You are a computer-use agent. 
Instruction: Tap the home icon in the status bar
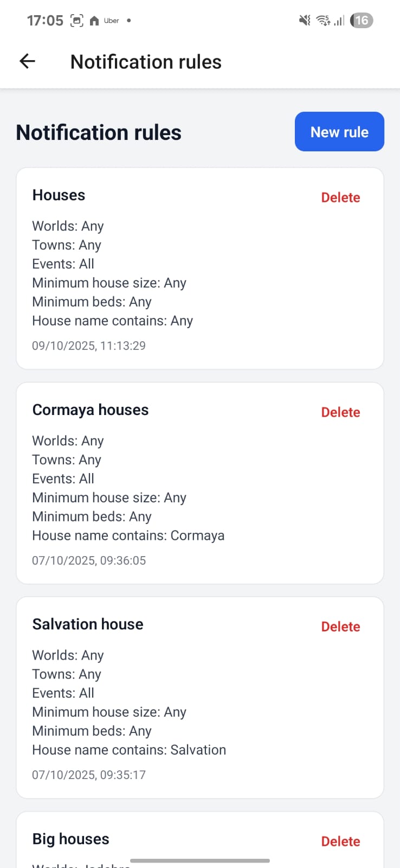coord(94,21)
